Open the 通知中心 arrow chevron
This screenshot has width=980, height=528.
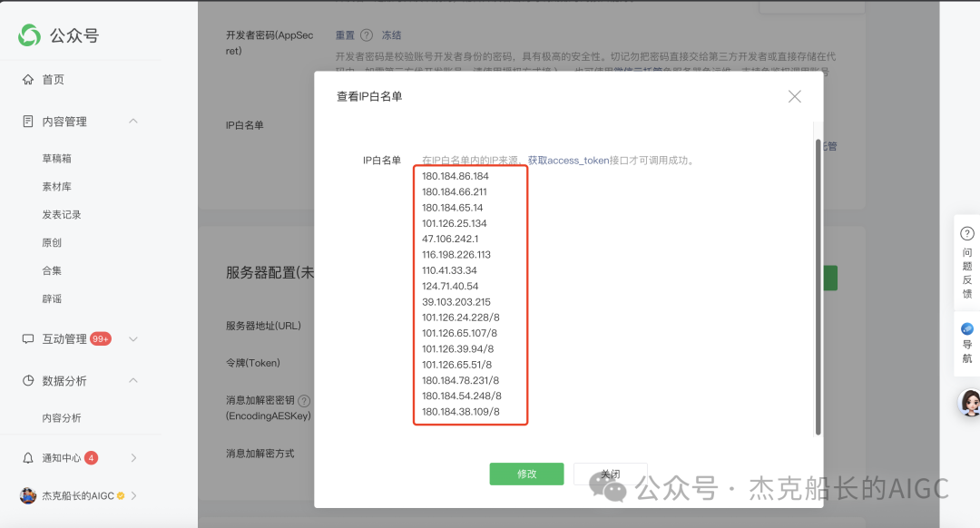point(133,458)
